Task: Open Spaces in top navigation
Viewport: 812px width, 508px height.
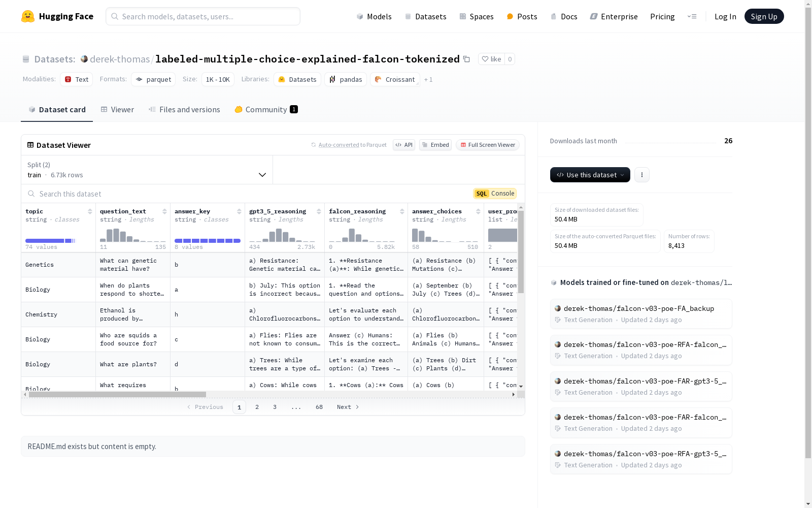Action: pyautogui.click(x=477, y=16)
